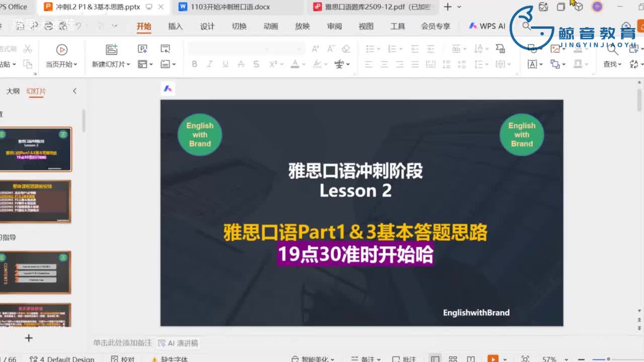Click the 批注 button in status bar
Screen dimensions: 644x362
pos(405,359)
